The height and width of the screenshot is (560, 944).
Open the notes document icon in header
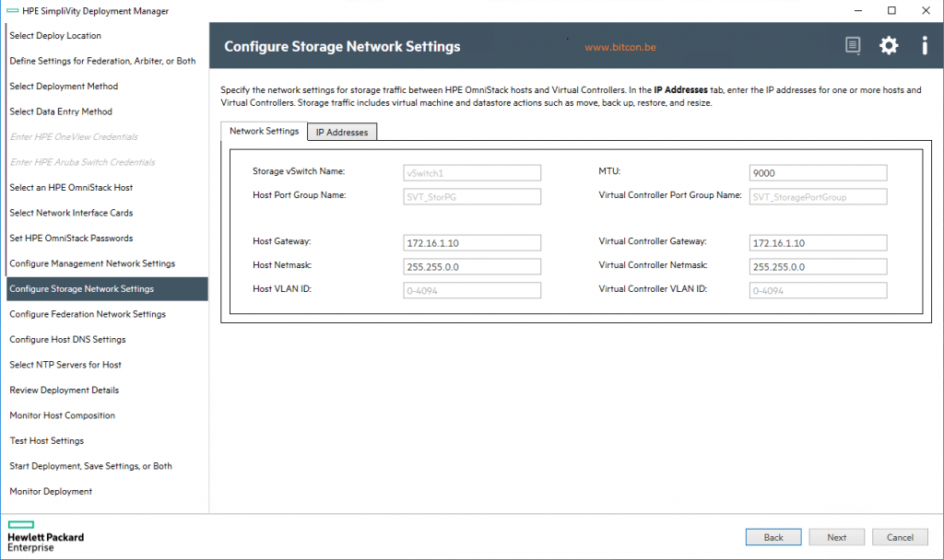(853, 46)
